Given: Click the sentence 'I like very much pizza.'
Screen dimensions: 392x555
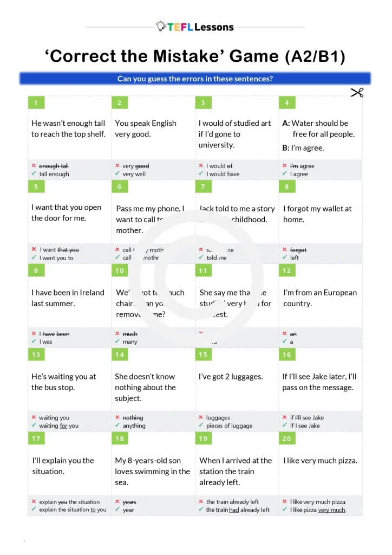Looking at the screenshot, I should tap(320, 461).
